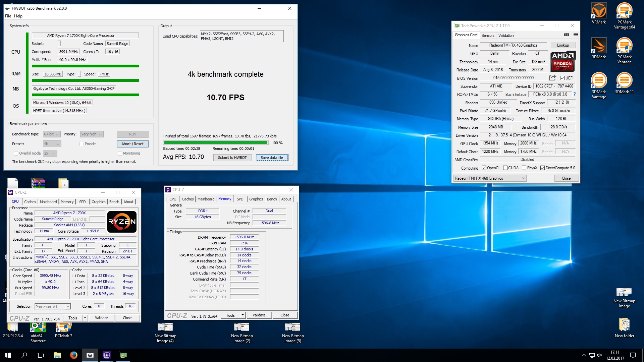Toggle the DirectCompute 5.0 checkbox
644x362 pixels.
click(542, 168)
